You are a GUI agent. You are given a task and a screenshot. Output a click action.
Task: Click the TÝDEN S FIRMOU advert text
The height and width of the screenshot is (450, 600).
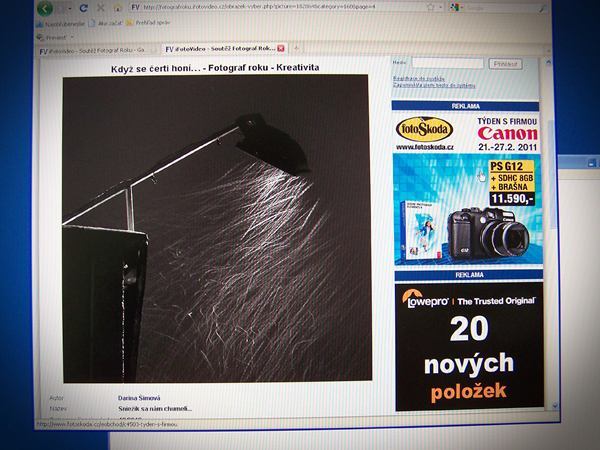pos(507,121)
